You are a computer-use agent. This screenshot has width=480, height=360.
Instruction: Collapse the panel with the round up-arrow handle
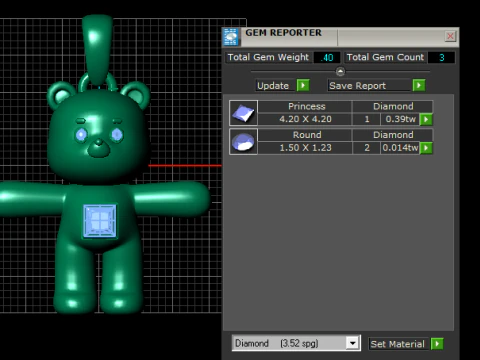click(x=340, y=71)
